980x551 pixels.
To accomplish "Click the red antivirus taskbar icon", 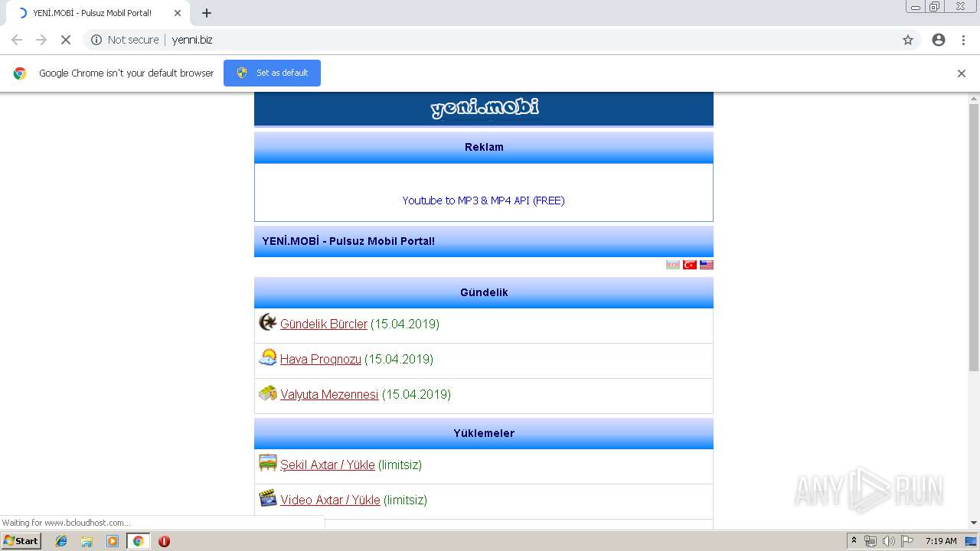I will tap(164, 541).
